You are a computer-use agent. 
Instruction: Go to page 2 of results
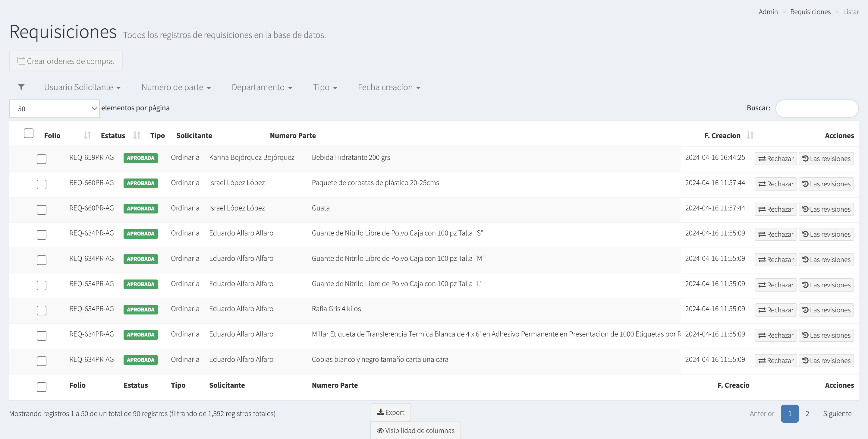pyautogui.click(x=807, y=413)
